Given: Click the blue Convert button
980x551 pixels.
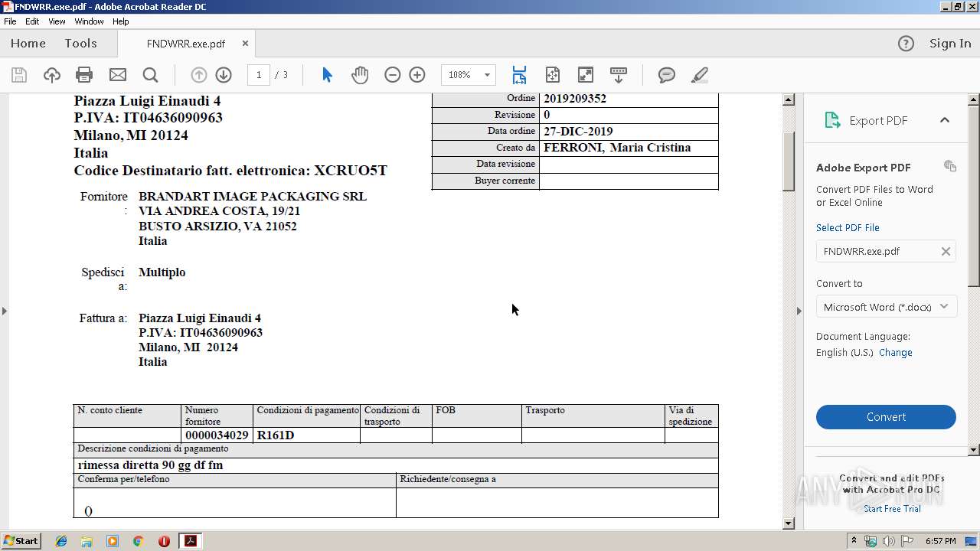Looking at the screenshot, I should coord(886,417).
